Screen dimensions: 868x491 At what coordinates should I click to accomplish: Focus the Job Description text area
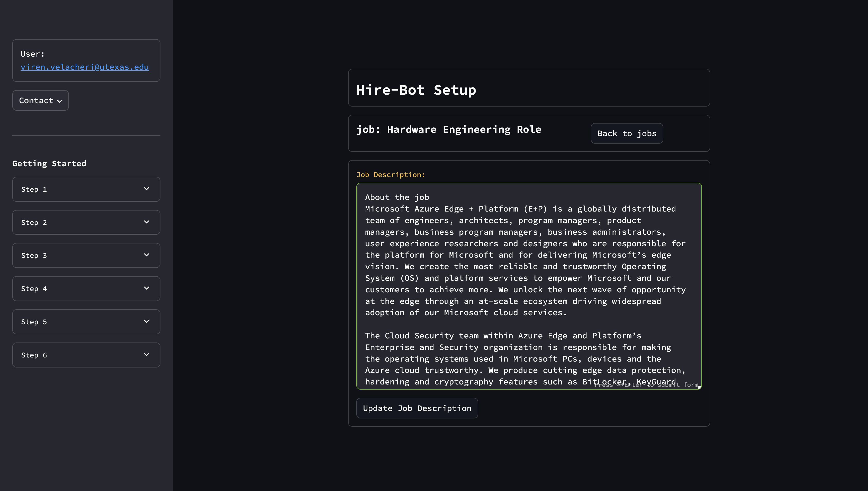pos(529,286)
